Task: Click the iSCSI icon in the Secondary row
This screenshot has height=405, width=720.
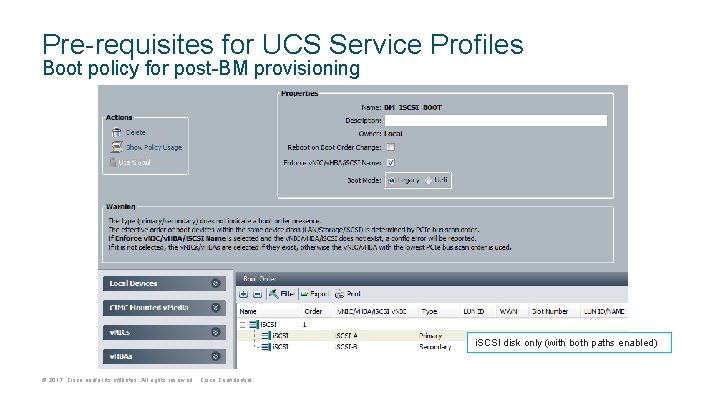Action: 266,347
